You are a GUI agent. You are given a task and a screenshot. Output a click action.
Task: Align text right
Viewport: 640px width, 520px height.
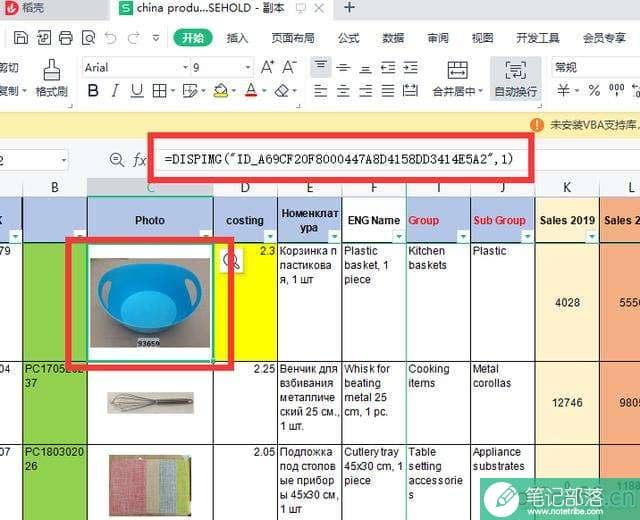pyautogui.click(x=365, y=91)
